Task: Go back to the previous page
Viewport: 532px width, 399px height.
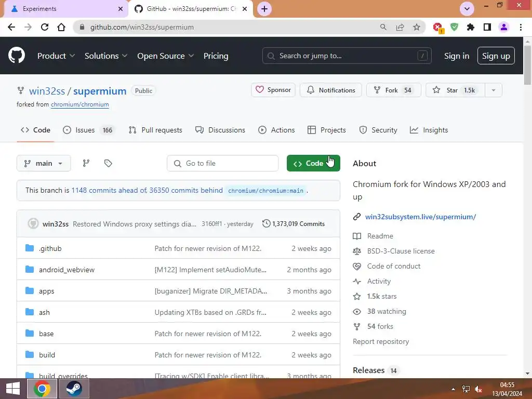Action: pos(11,27)
